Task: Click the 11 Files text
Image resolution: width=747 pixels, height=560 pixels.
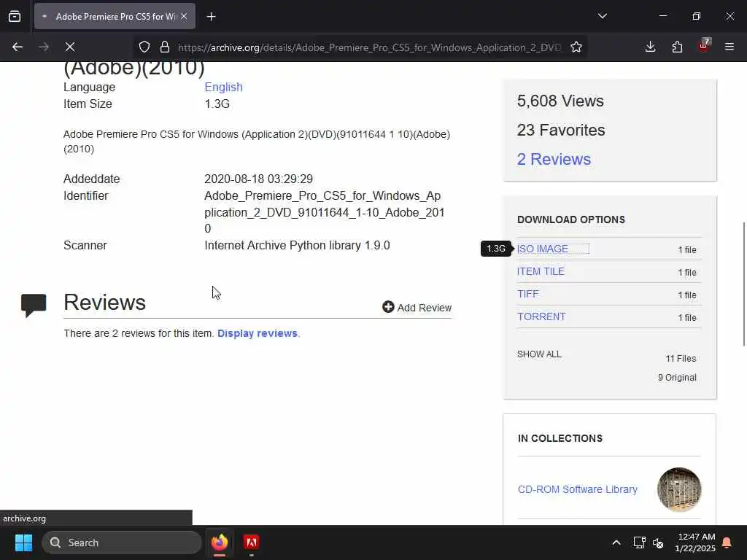Action: 681,359
